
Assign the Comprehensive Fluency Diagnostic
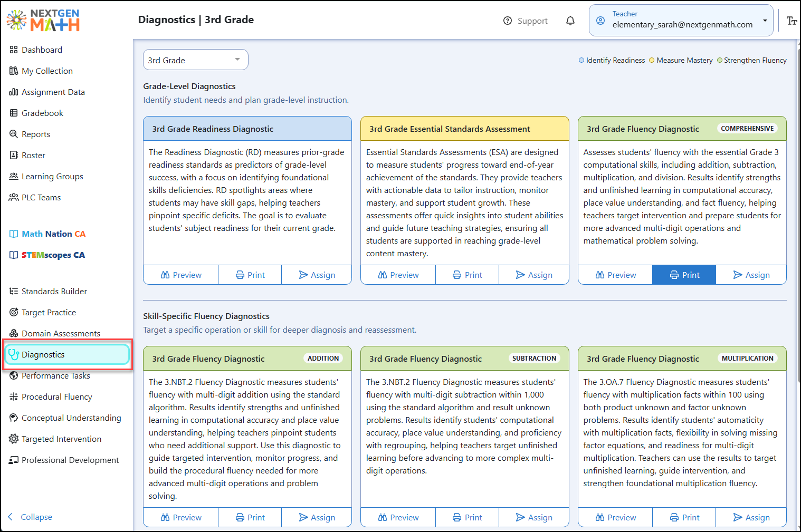tap(751, 275)
